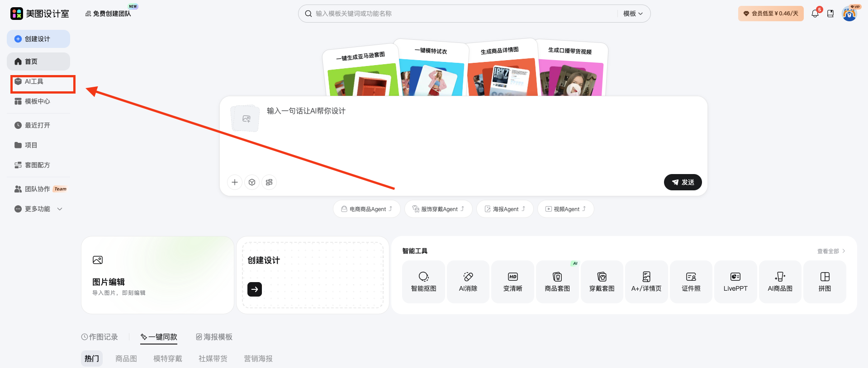Click the notification bell icon
The height and width of the screenshot is (368, 868).
pos(815,14)
